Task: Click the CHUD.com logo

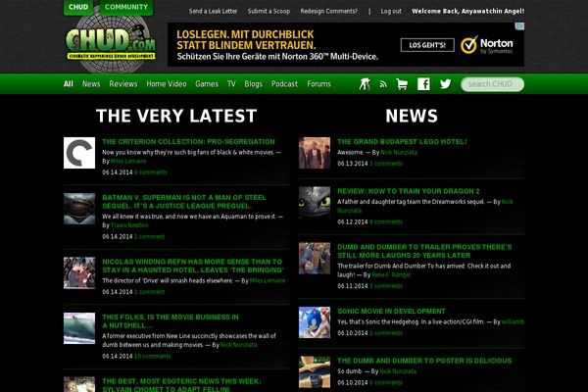Action: pyautogui.click(x=111, y=45)
